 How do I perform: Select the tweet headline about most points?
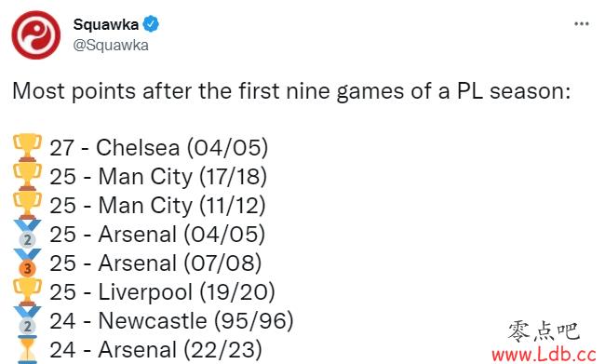click(x=291, y=91)
